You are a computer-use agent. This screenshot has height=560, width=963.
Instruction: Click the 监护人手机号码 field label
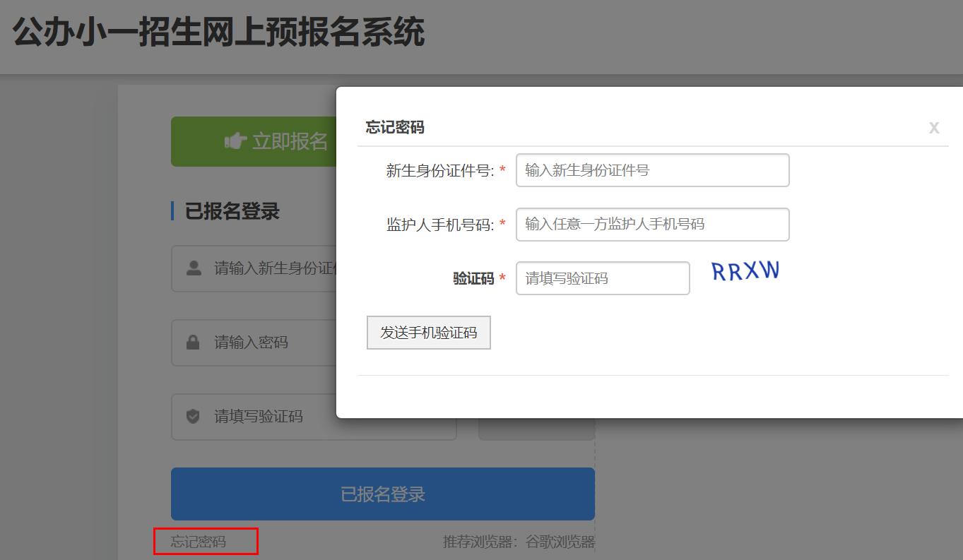pyautogui.click(x=439, y=225)
